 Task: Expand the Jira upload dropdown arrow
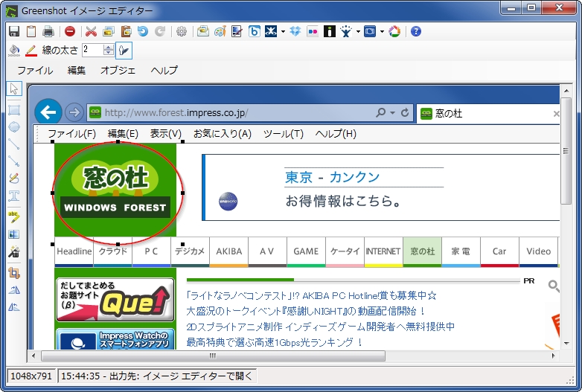pos(358,32)
